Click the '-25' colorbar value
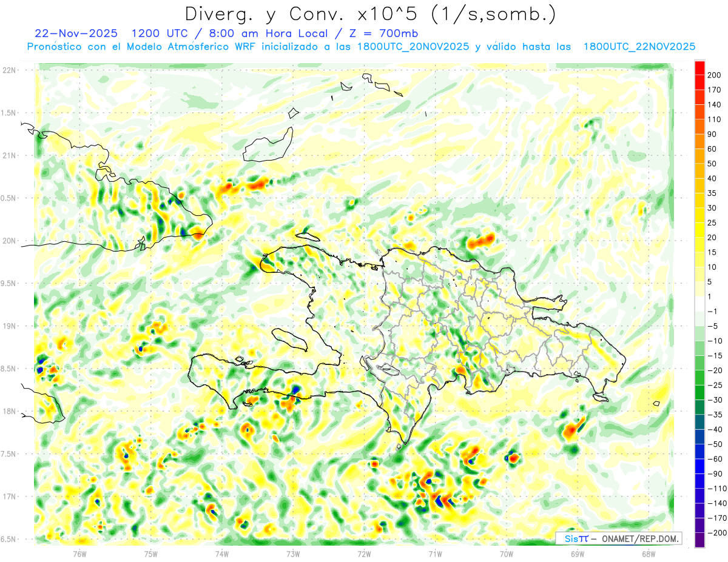Screen dimensions: 728x562 click(715, 385)
